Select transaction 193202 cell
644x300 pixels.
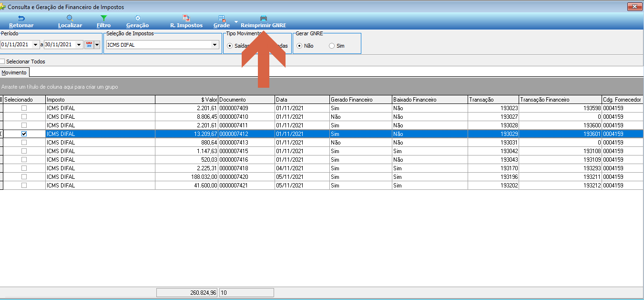tap(493, 186)
